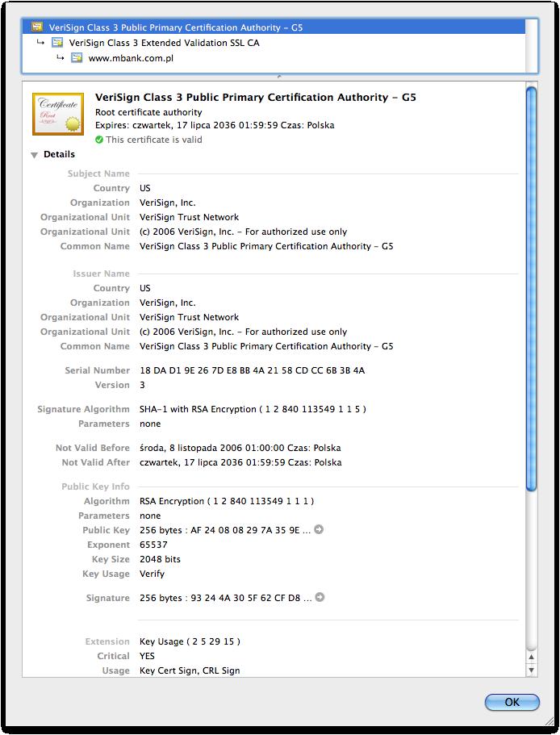This screenshot has width=560, height=735.
Task: Click the Extension Key Usage ( 2 5 29 15 ) value
Action: pos(190,641)
